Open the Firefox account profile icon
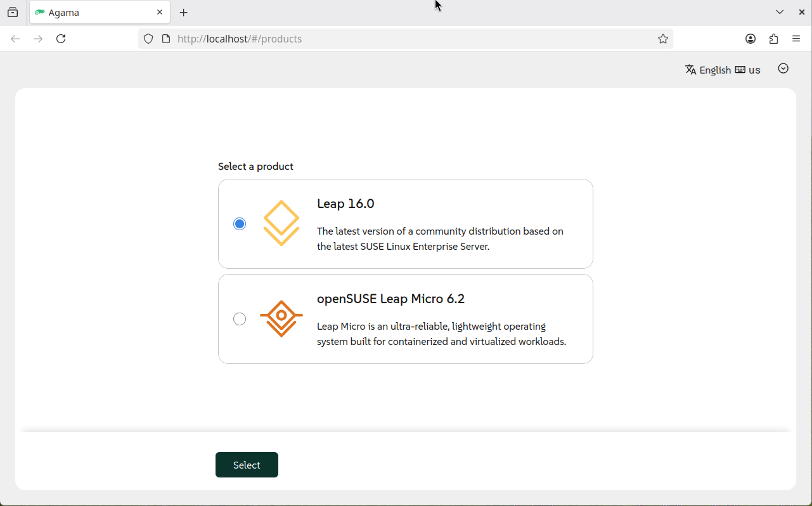Viewport: 812px width, 506px height. 751,39
